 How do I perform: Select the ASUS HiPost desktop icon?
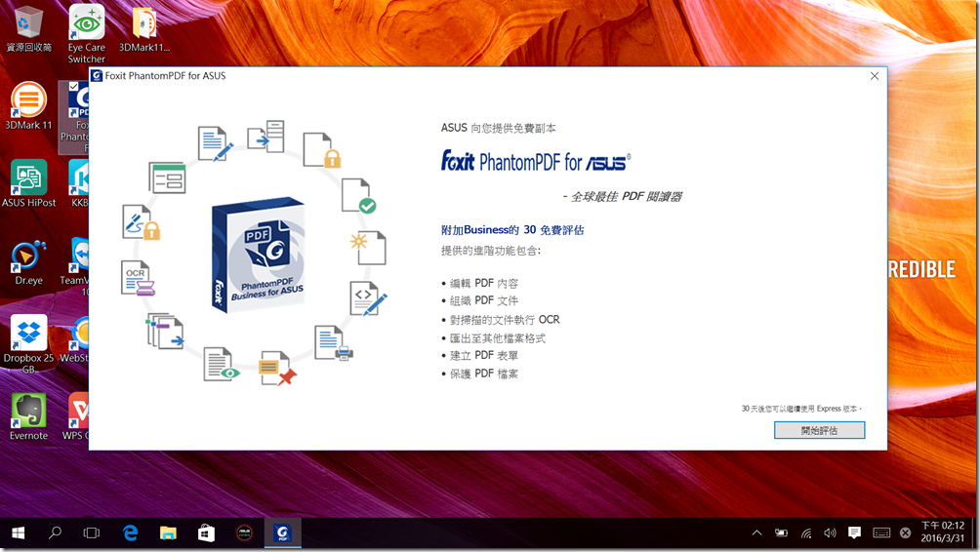coord(28,183)
